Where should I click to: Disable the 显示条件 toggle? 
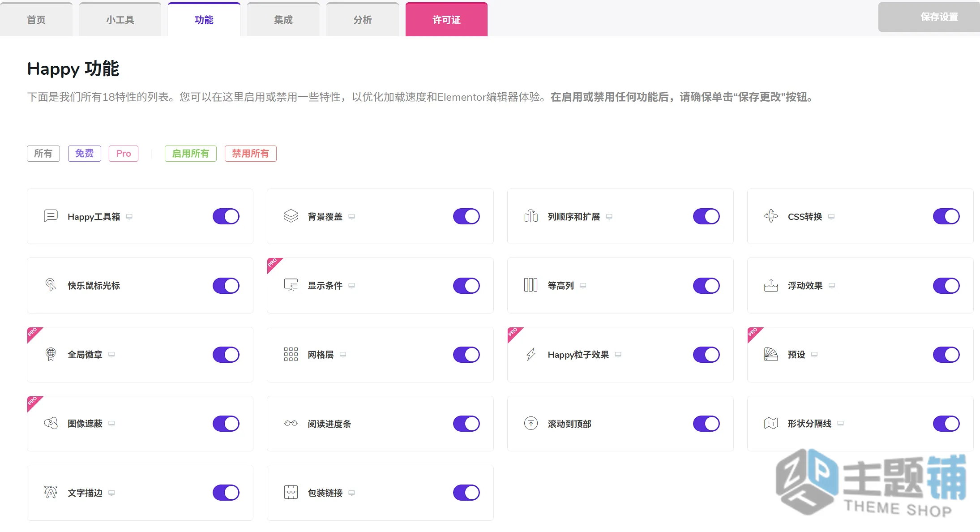(466, 285)
